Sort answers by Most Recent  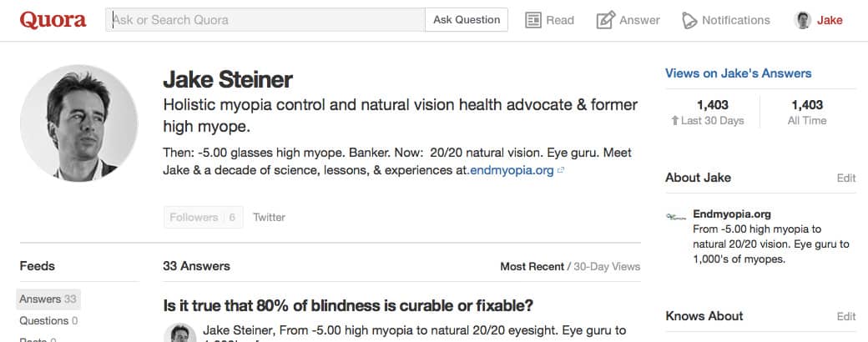coord(532,267)
